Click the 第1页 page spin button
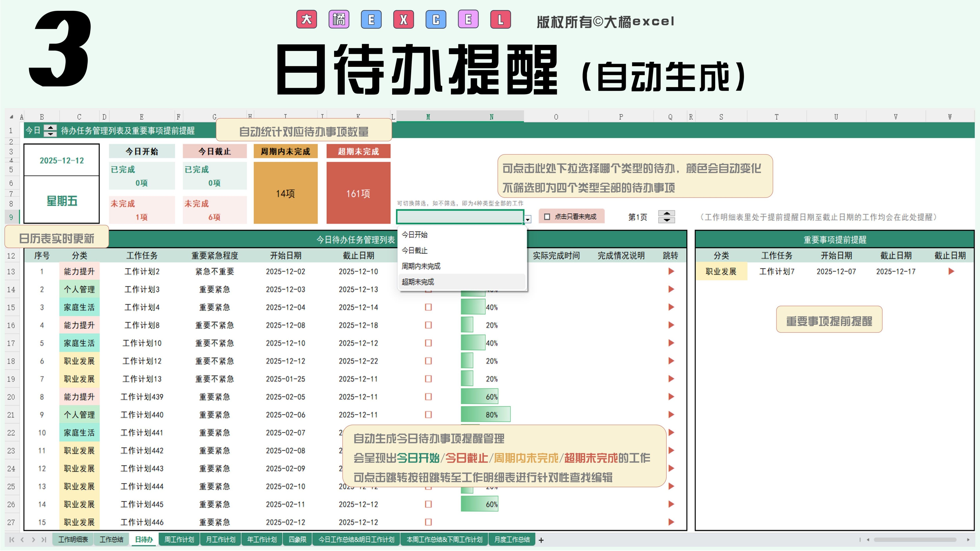The height and width of the screenshot is (551, 980). tap(666, 217)
